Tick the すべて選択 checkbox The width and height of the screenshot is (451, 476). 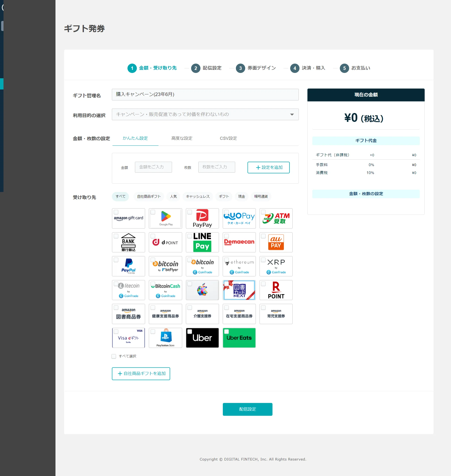click(x=114, y=356)
